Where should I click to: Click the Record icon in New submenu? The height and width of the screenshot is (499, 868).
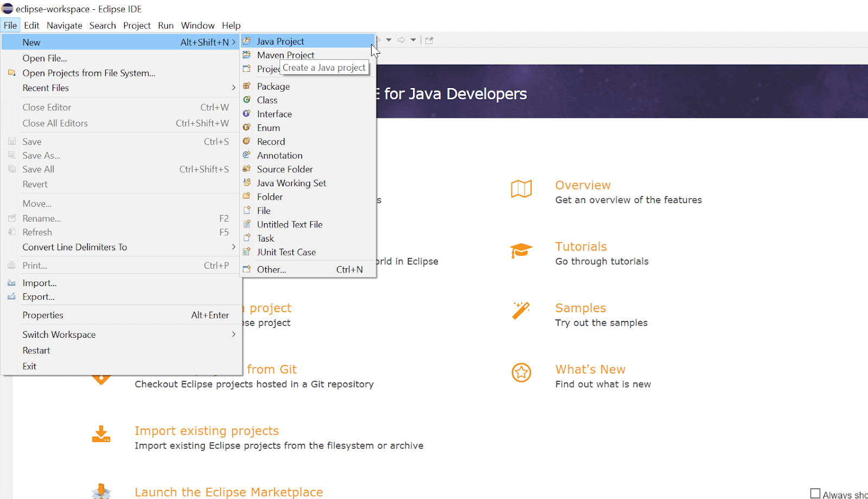pos(247,141)
